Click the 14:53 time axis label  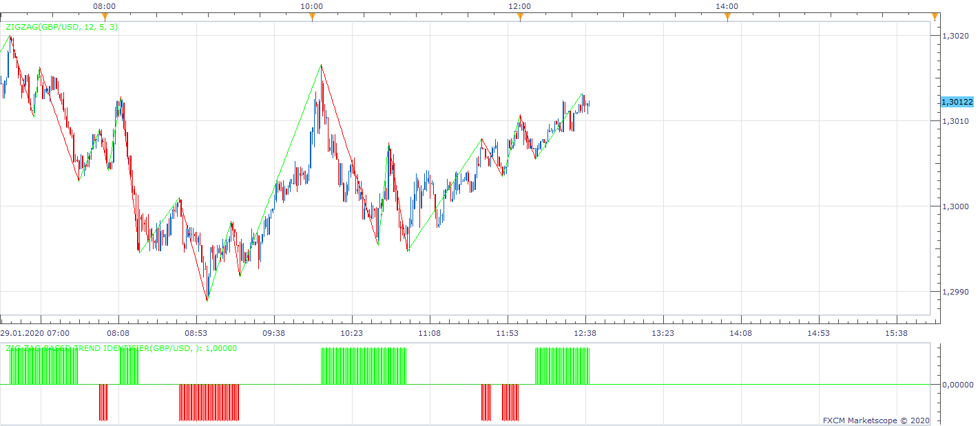coord(819,332)
